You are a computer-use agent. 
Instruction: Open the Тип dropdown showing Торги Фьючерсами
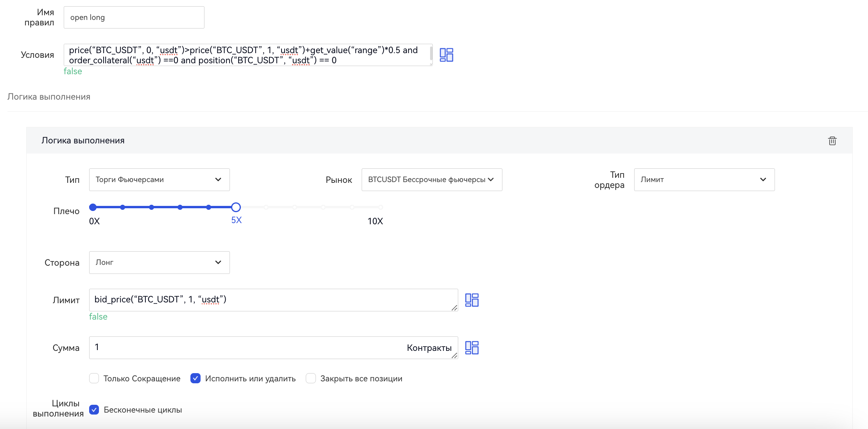(159, 180)
